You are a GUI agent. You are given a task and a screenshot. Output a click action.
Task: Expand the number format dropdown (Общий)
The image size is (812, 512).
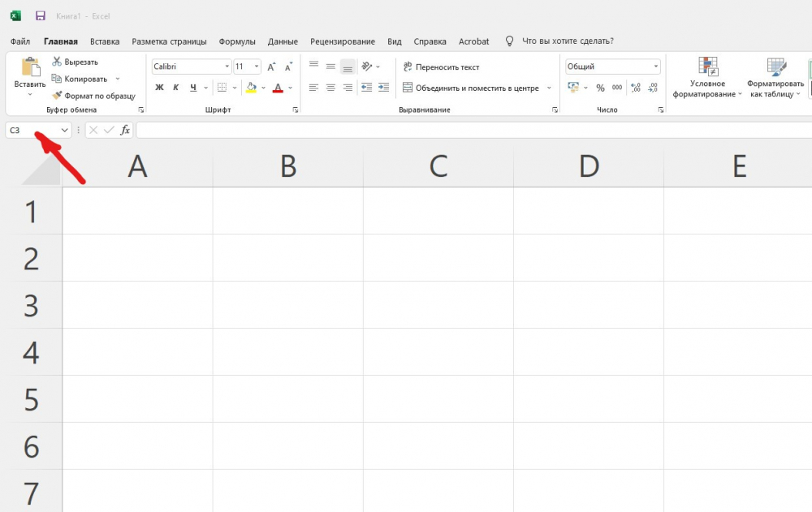pyautogui.click(x=655, y=67)
